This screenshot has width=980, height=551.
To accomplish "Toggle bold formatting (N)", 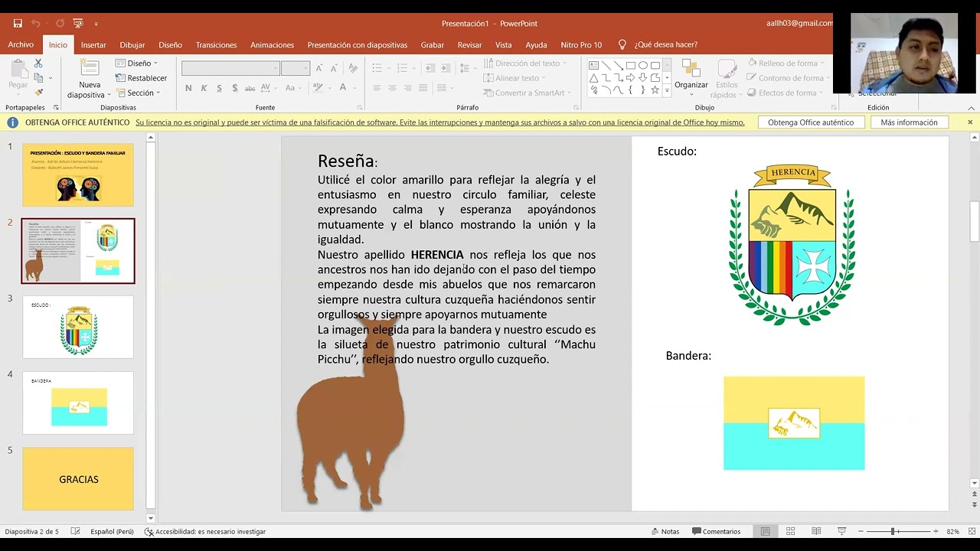I will (x=188, y=88).
